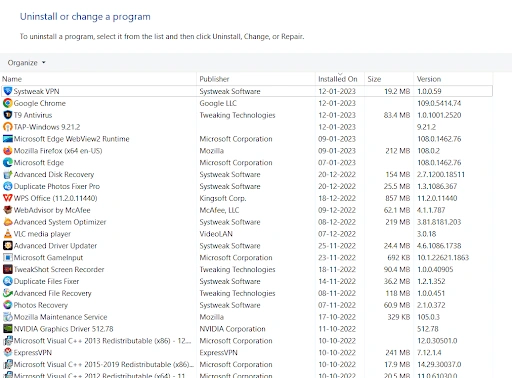This screenshot has height=378, width=512.
Task: Select the Google Chrome icon
Action: 8,103
